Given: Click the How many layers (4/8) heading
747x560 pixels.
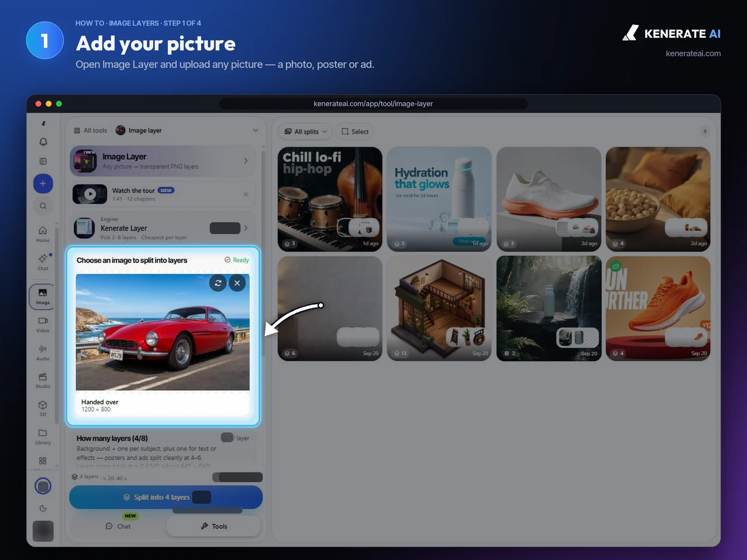Looking at the screenshot, I should pyautogui.click(x=112, y=438).
